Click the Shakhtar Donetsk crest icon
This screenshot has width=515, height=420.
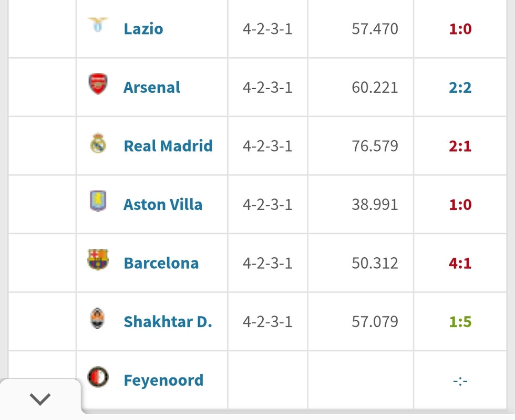tap(98, 318)
